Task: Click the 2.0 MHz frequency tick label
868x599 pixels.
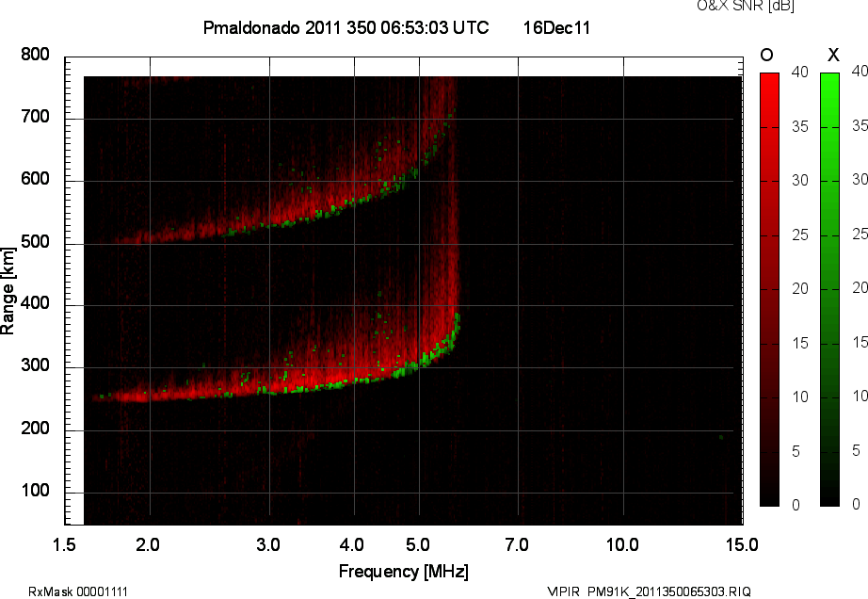Action: pyautogui.click(x=148, y=545)
